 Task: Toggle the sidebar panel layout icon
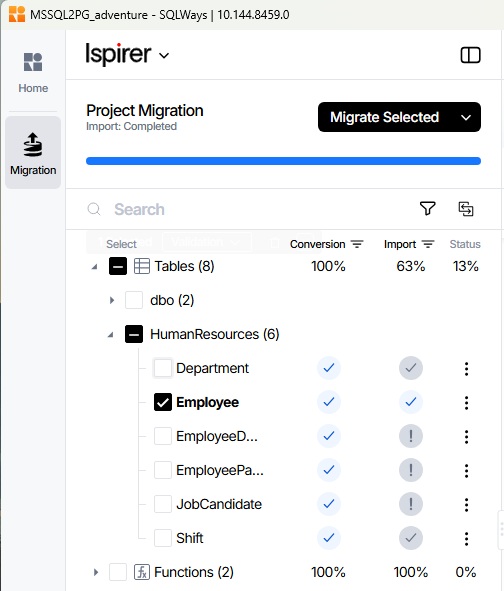(x=470, y=55)
